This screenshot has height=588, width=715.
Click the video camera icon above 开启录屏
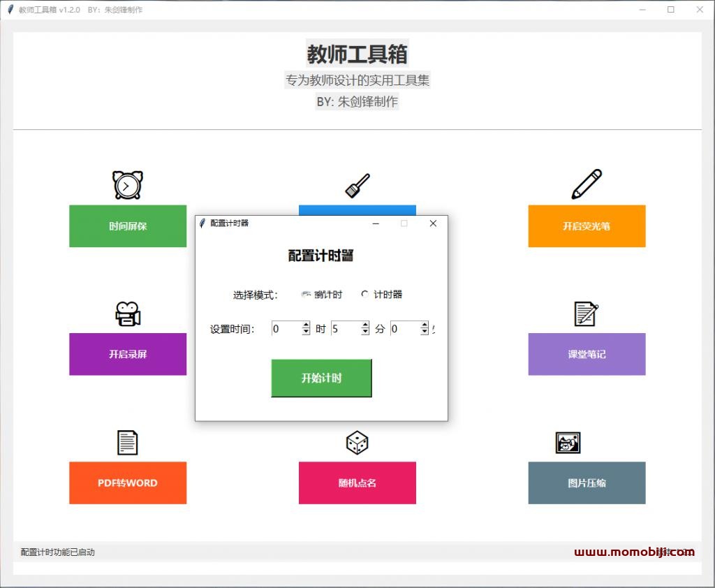[128, 314]
